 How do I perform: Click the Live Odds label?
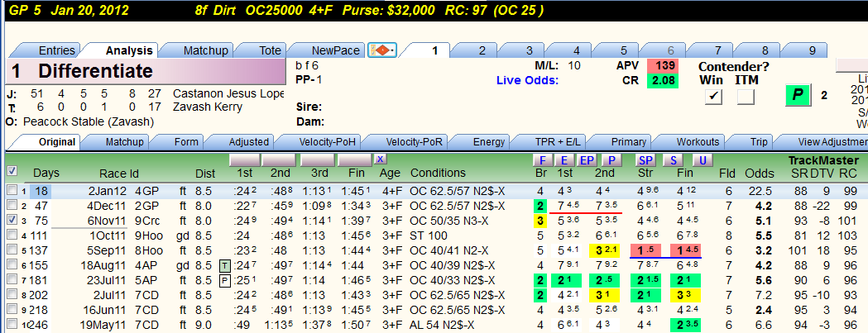(x=527, y=81)
